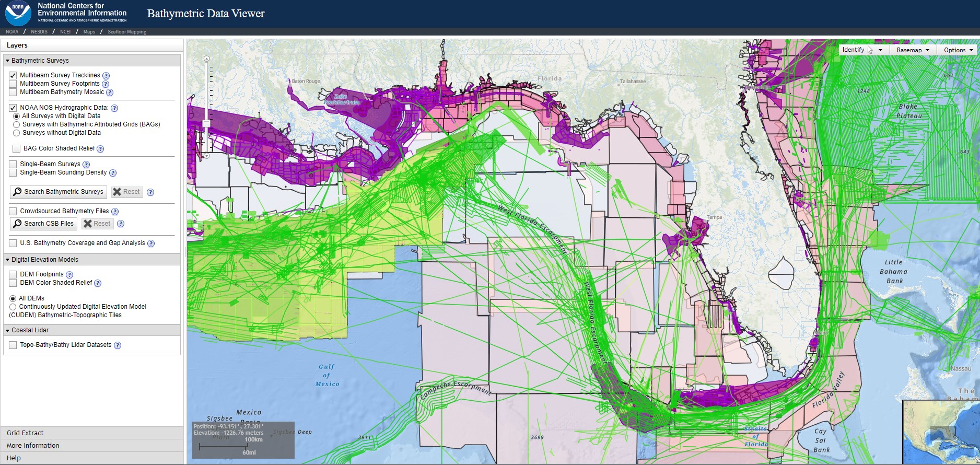The width and height of the screenshot is (980, 465).
Task: Click Search CSB Files button
Action: click(44, 224)
